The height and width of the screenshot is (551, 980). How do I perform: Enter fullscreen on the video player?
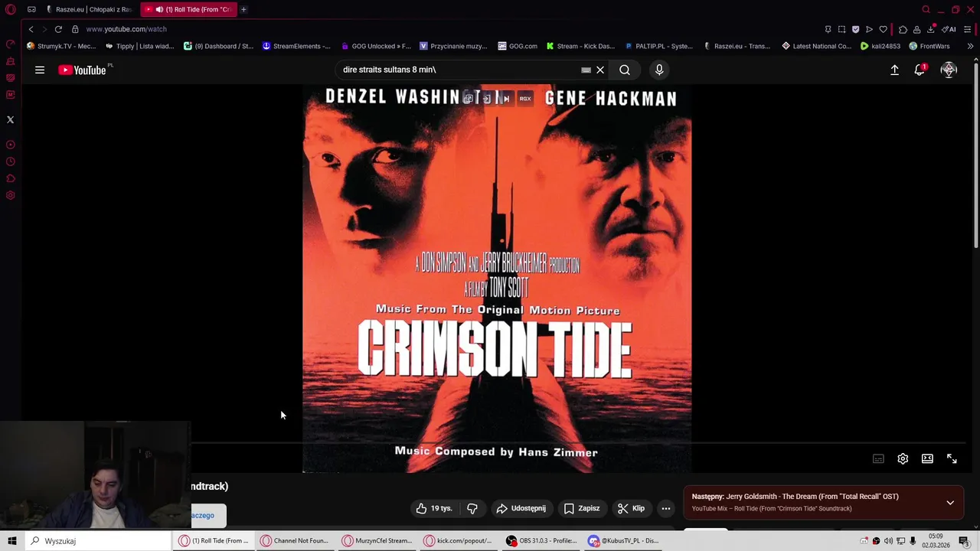click(952, 458)
